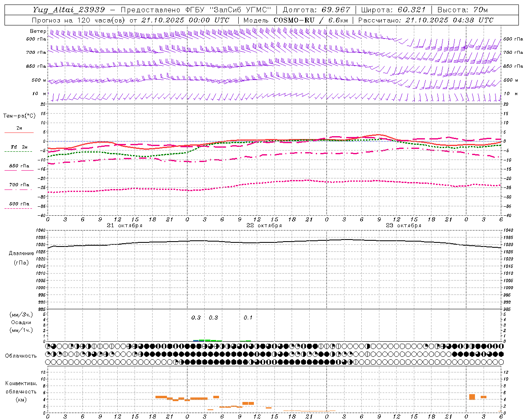Click the Осадки precipitation label

coord(21,322)
